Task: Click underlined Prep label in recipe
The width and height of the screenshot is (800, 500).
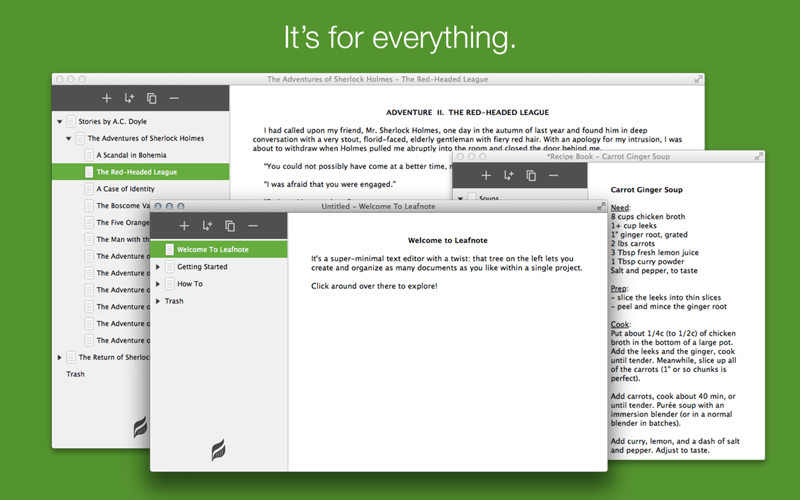Action: [619, 288]
